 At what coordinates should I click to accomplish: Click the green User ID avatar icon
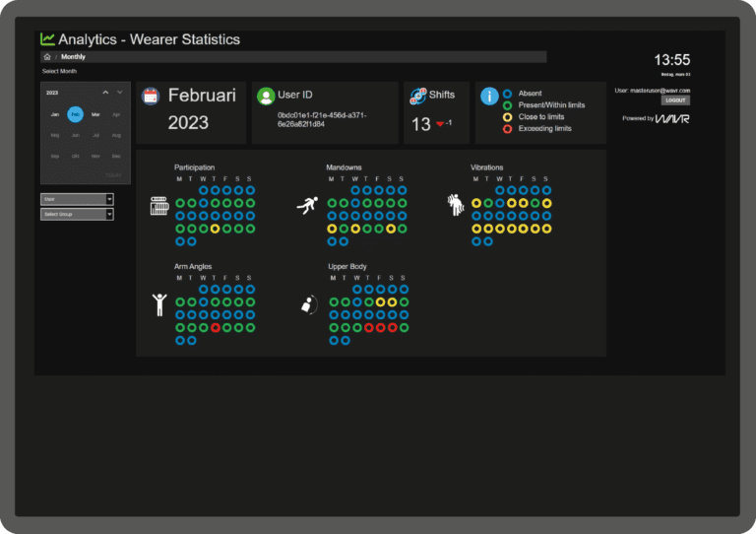tap(265, 96)
